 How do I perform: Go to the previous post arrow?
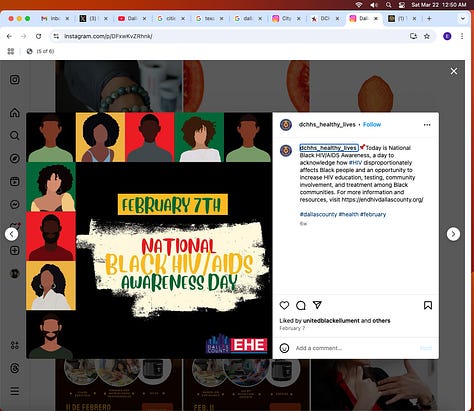12,234
